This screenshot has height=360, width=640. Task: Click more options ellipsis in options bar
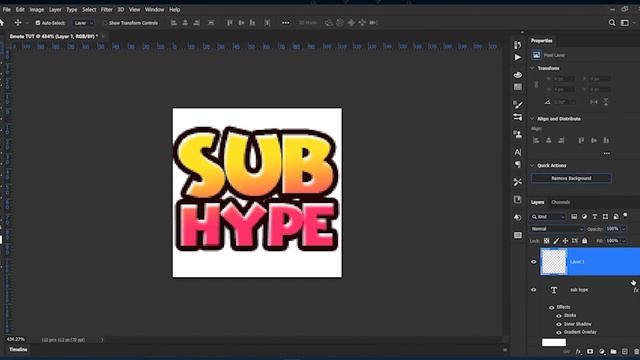tap(286, 23)
